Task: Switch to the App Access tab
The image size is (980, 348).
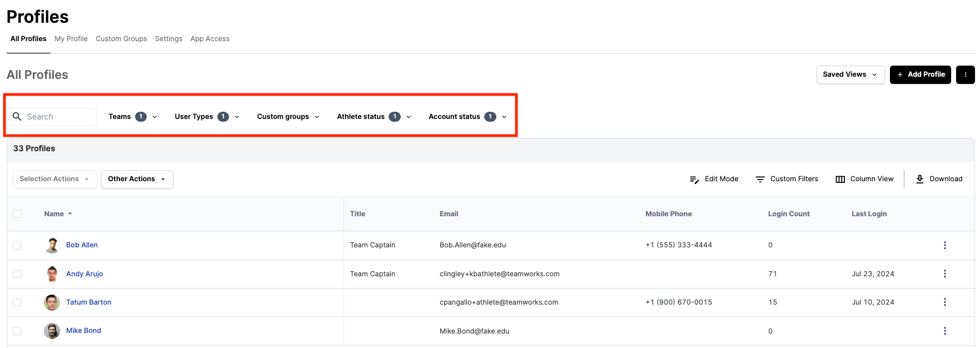Action: tap(210, 39)
